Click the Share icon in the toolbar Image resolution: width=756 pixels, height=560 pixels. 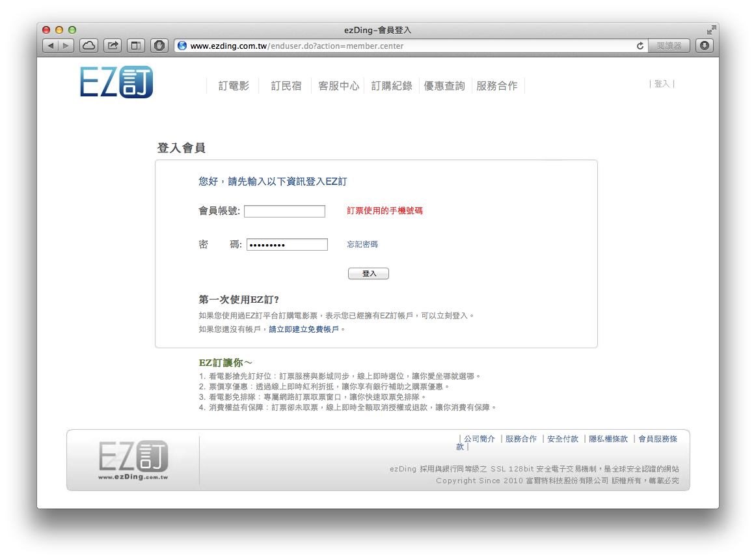click(113, 46)
